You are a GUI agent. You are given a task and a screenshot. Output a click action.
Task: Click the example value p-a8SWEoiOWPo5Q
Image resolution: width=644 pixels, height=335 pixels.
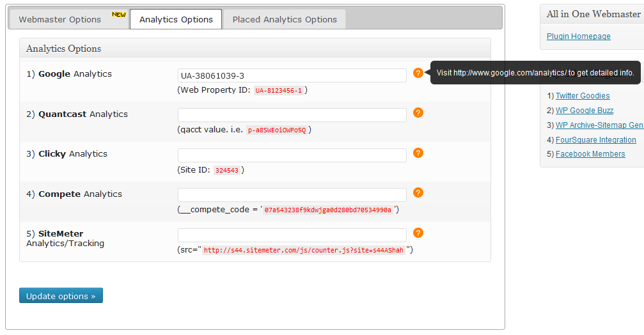click(277, 130)
